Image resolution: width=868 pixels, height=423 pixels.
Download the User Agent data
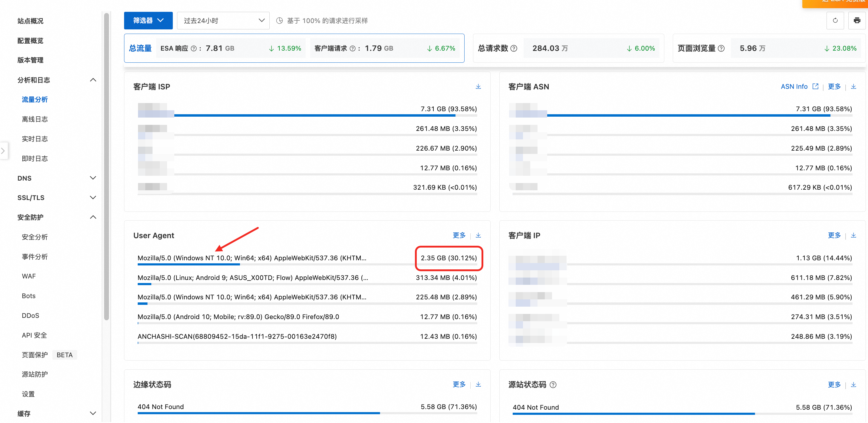(x=478, y=235)
